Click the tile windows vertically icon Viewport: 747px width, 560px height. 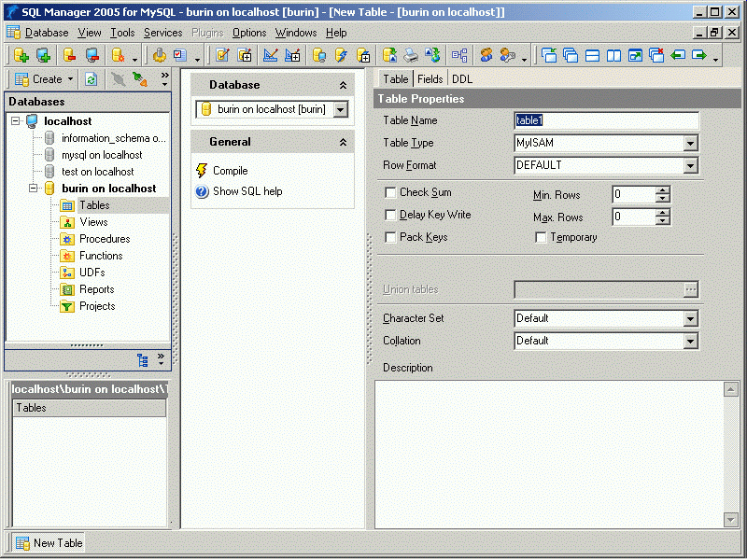[x=613, y=55]
